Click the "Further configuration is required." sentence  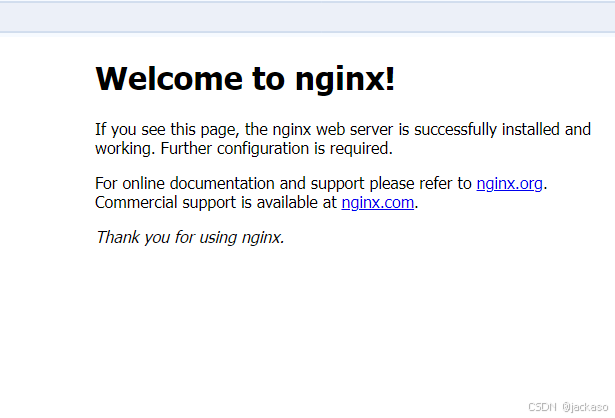pos(277,149)
